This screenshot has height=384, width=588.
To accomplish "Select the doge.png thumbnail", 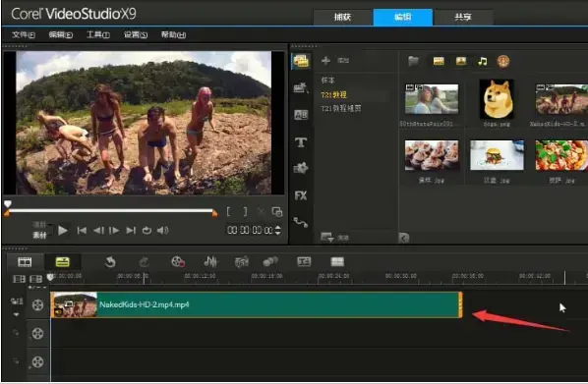I will [497, 99].
